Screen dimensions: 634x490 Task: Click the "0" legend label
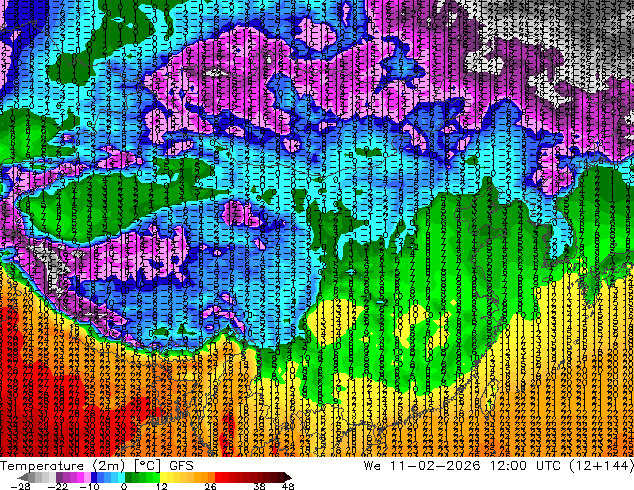pos(124,486)
